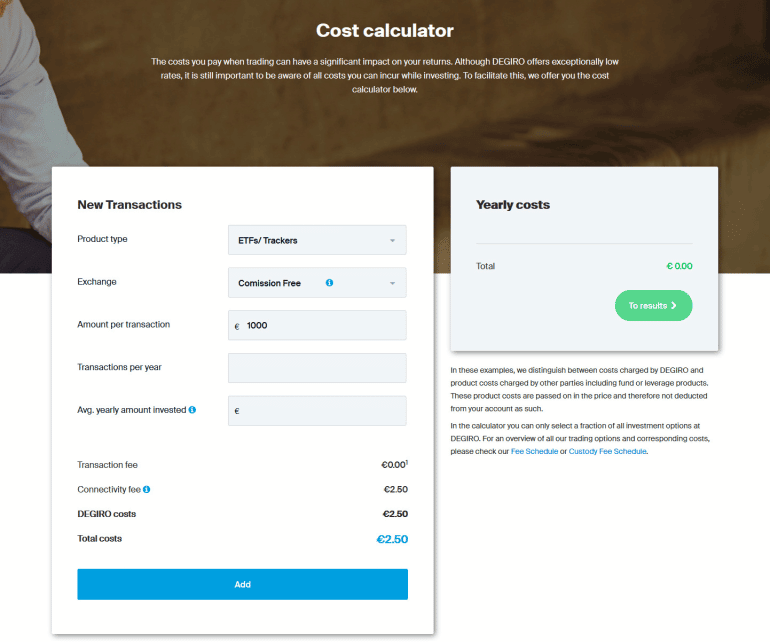Focus the Avg. yearly amount invested input
Viewport: 770px width, 642px height.
click(x=322, y=411)
